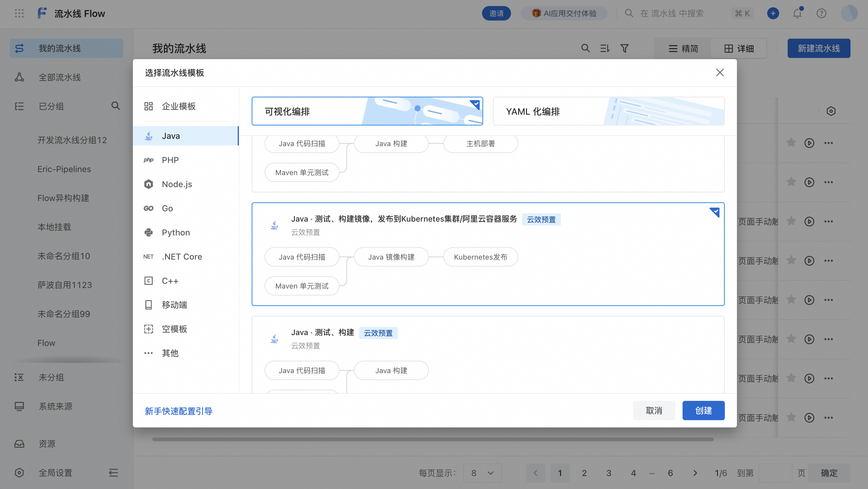Open more options of last pipeline row
Viewport: 868px width, 489px height.
click(828, 418)
